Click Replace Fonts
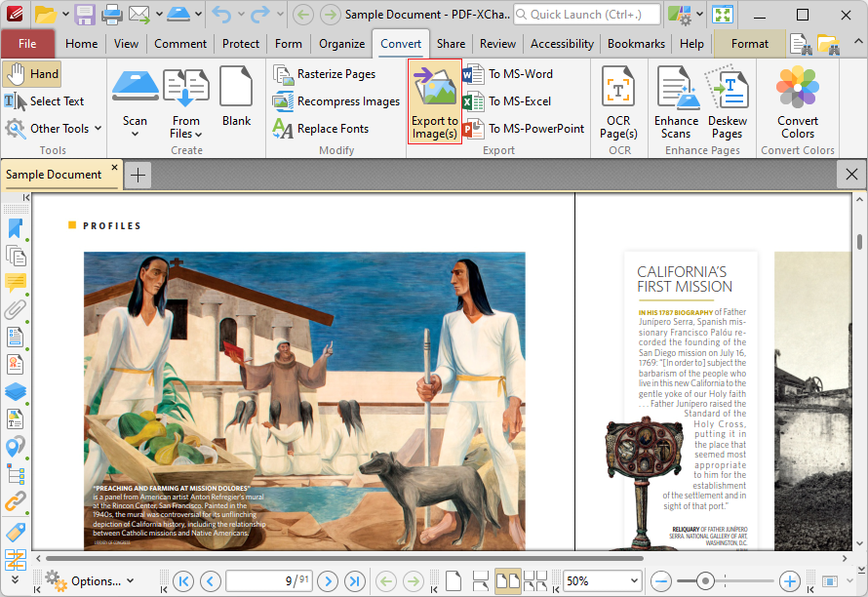 [x=321, y=129]
